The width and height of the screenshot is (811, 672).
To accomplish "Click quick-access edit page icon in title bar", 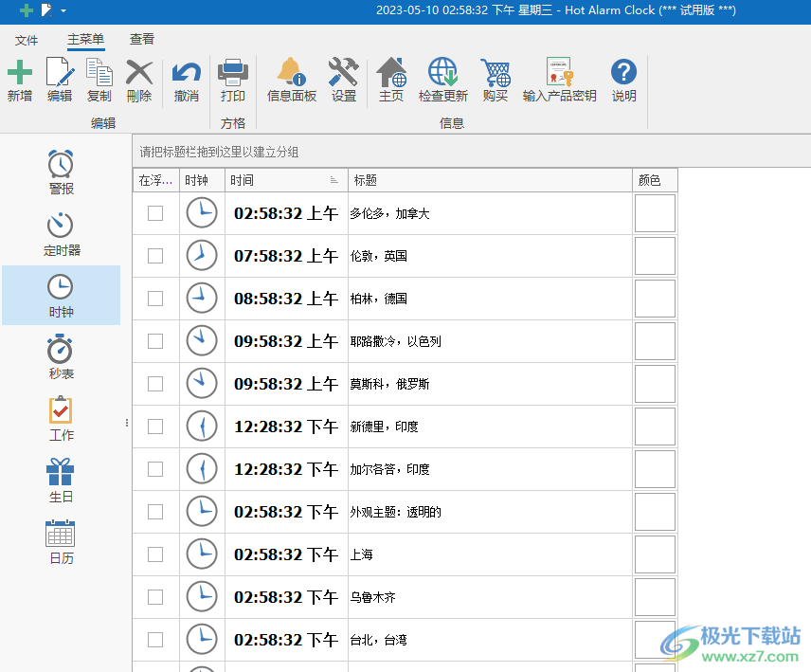I will pos(47,9).
